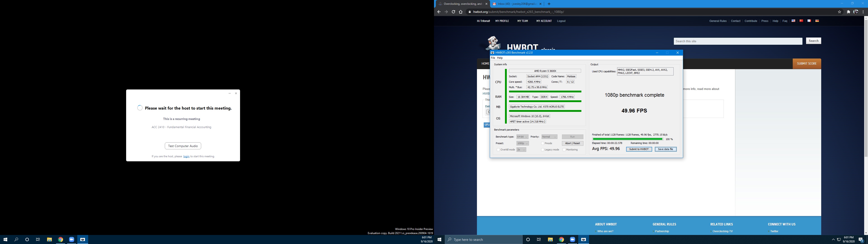
Task: Click the Chrome address bar URL
Action: tap(519, 12)
